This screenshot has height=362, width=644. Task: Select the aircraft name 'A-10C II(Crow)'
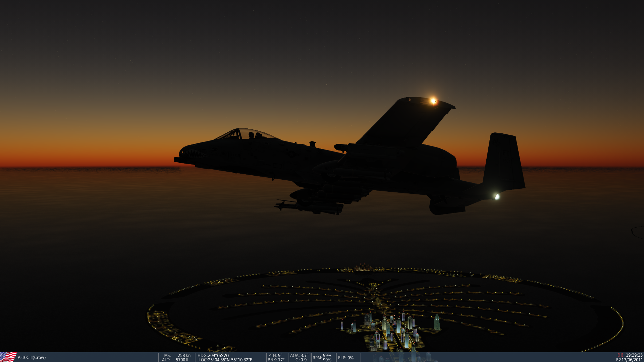tap(32, 358)
